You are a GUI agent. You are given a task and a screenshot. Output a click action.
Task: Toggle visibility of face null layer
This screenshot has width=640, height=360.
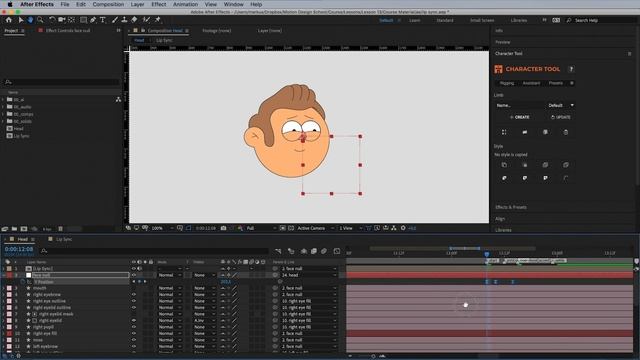pos(134,275)
